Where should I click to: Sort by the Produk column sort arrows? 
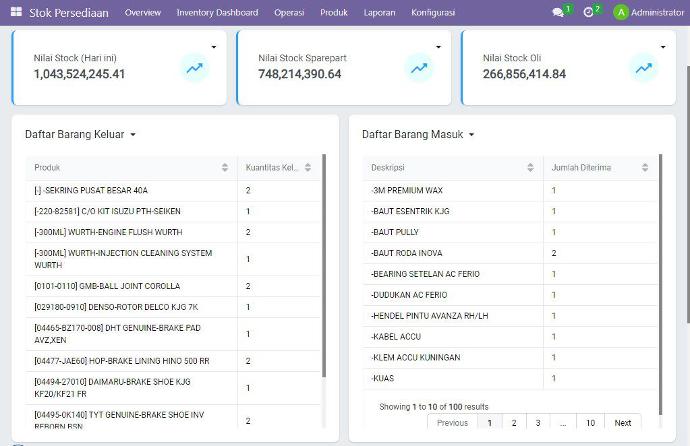[x=223, y=168]
